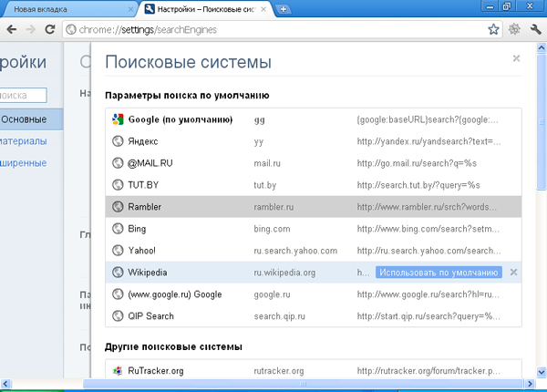The image size is (547, 392).
Task: Select the QIP Search entry name
Action: [x=150, y=316]
